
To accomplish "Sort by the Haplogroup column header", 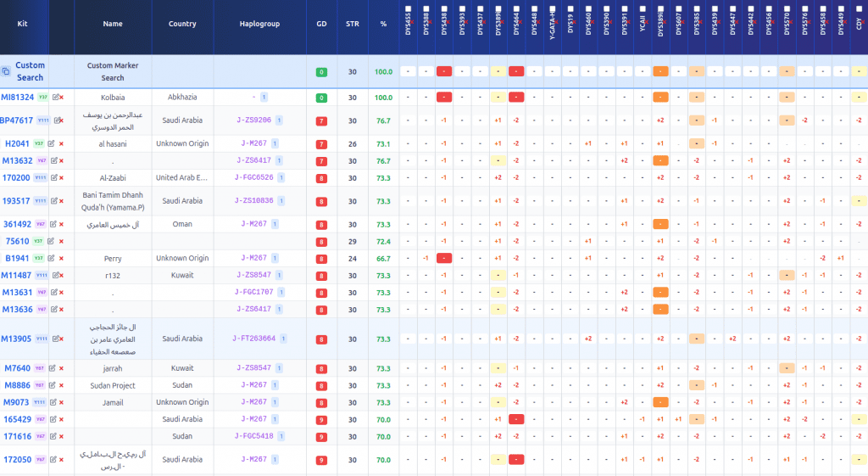I will point(265,24).
